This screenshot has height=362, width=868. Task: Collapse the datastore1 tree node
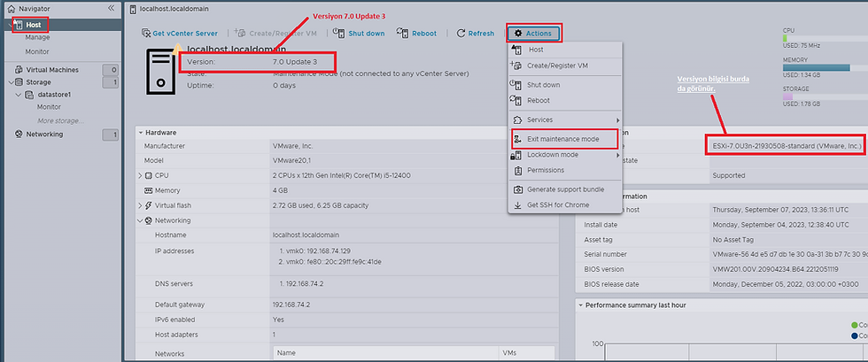19,95
